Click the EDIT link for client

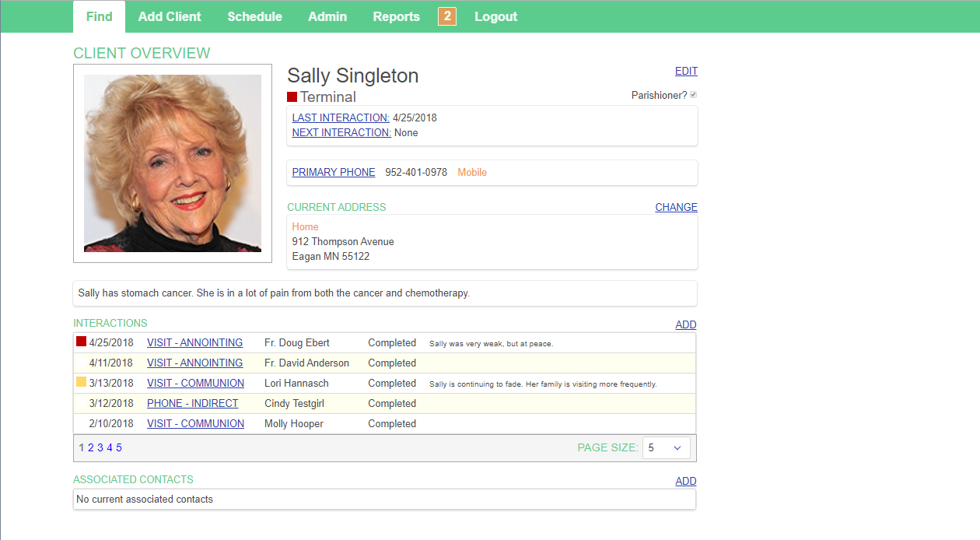point(686,72)
